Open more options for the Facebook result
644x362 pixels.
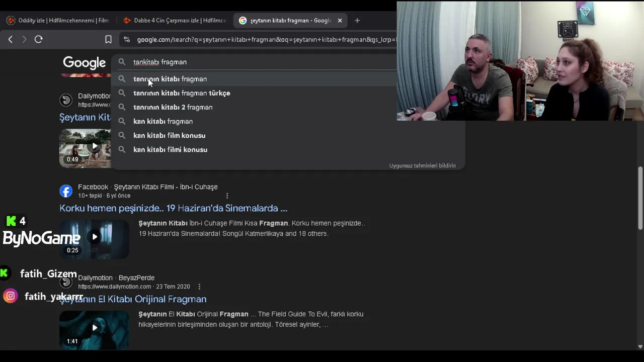[x=227, y=196]
